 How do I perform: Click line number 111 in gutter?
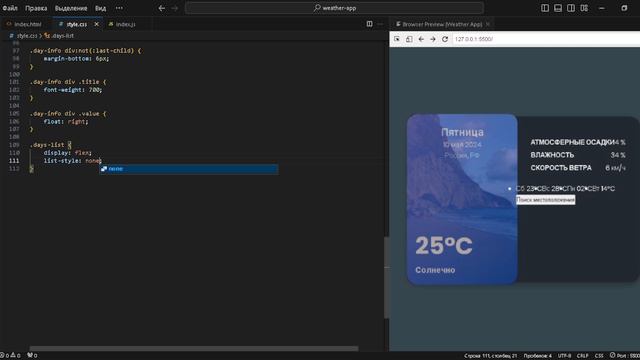tap(14, 161)
